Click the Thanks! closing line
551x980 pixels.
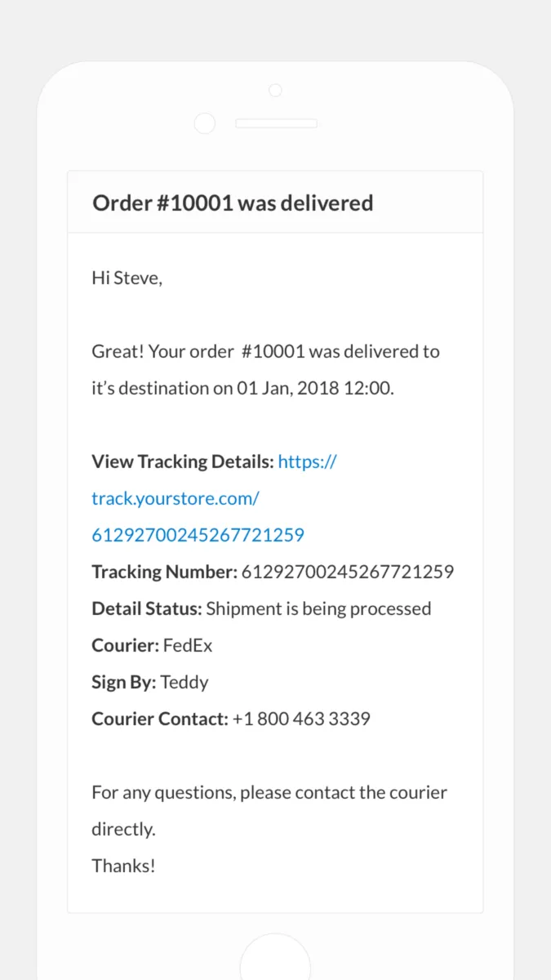click(123, 866)
